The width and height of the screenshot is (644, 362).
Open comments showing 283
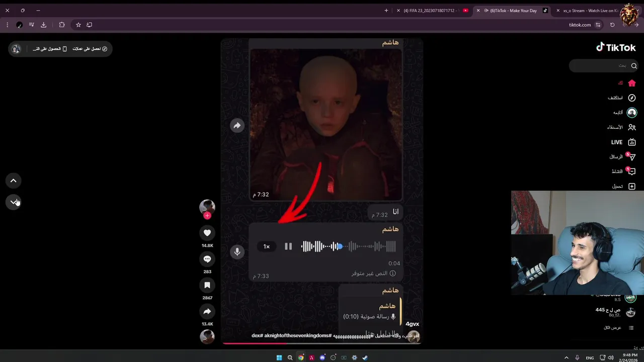click(x=207, y=259)
